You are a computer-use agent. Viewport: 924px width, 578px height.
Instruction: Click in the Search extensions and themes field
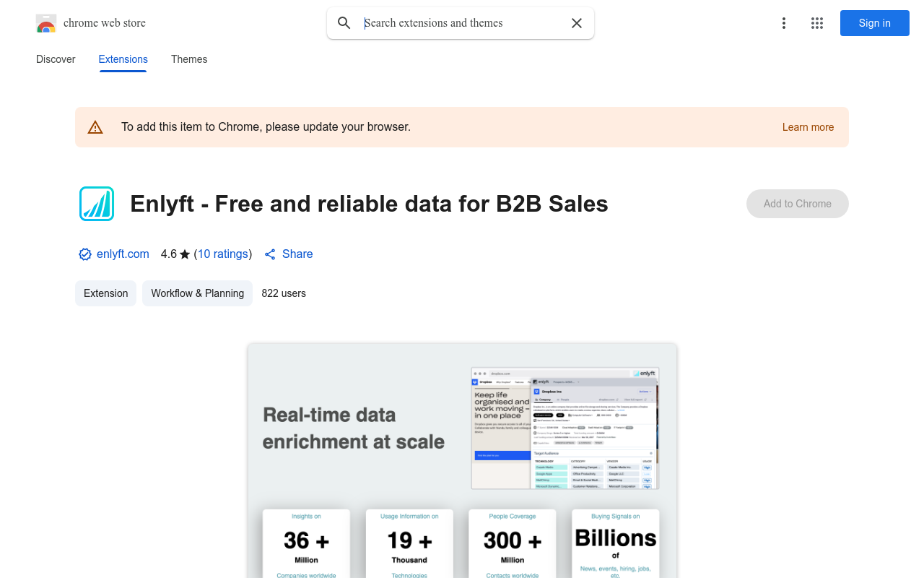[x=462, y=23]
